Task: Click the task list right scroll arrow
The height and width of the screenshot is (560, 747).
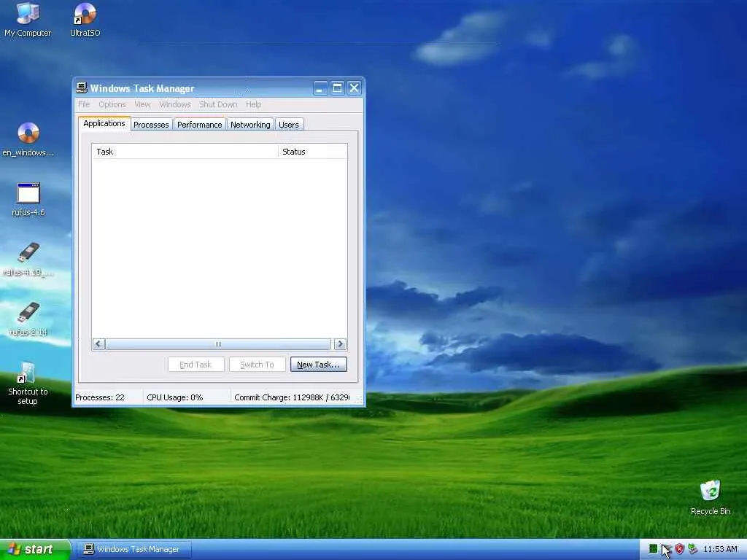Action: click(x=340, y=344)
